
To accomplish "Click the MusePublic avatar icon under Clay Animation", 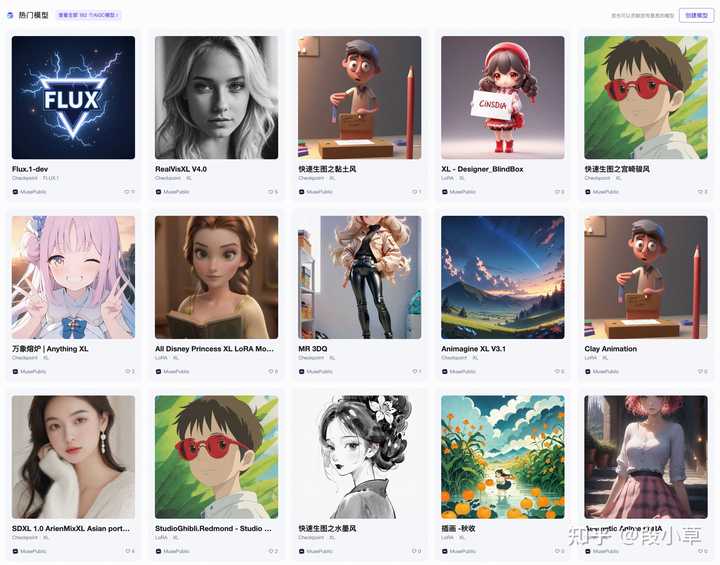I will click(x=588, y=371).
